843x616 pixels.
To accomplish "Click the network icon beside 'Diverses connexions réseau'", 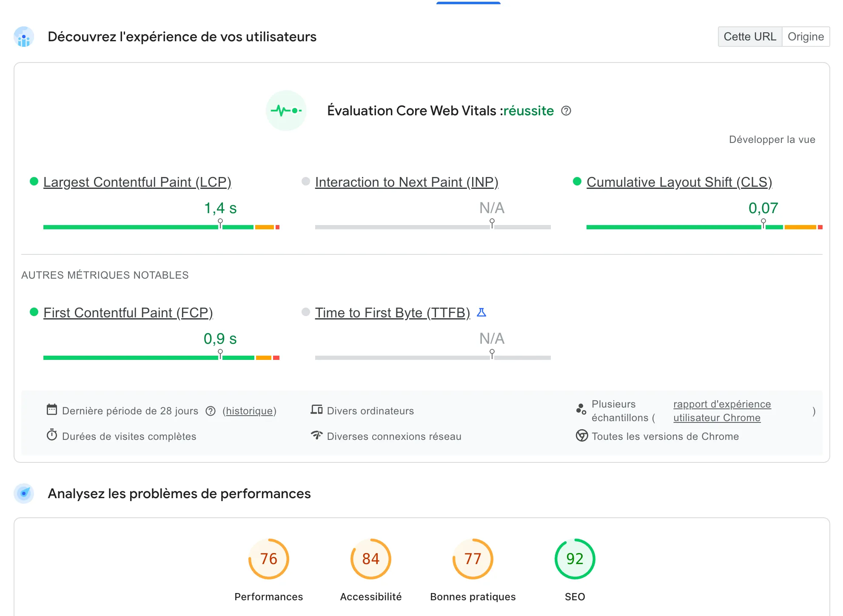I will 316,436.
